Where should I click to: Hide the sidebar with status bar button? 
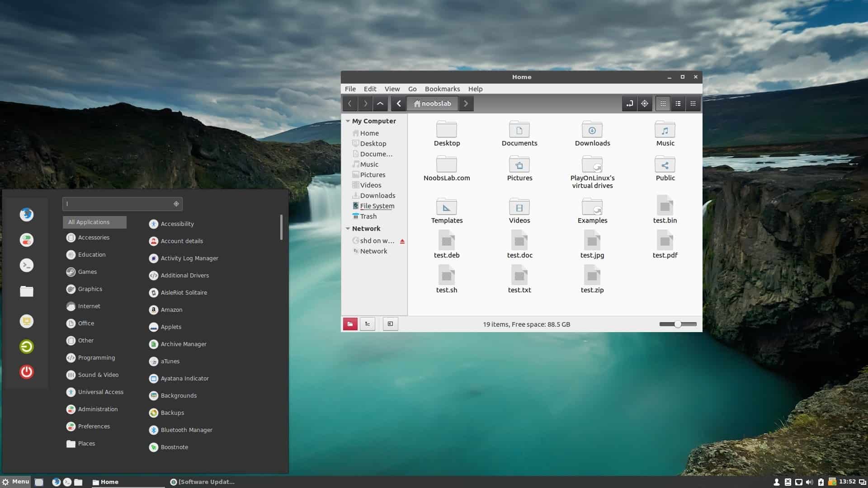pos(391,324)
